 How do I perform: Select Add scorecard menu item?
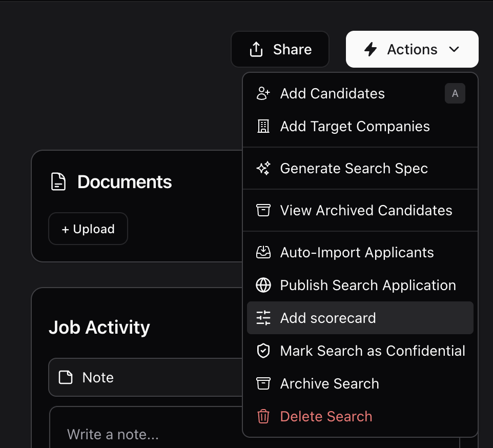tap(360, 318)
